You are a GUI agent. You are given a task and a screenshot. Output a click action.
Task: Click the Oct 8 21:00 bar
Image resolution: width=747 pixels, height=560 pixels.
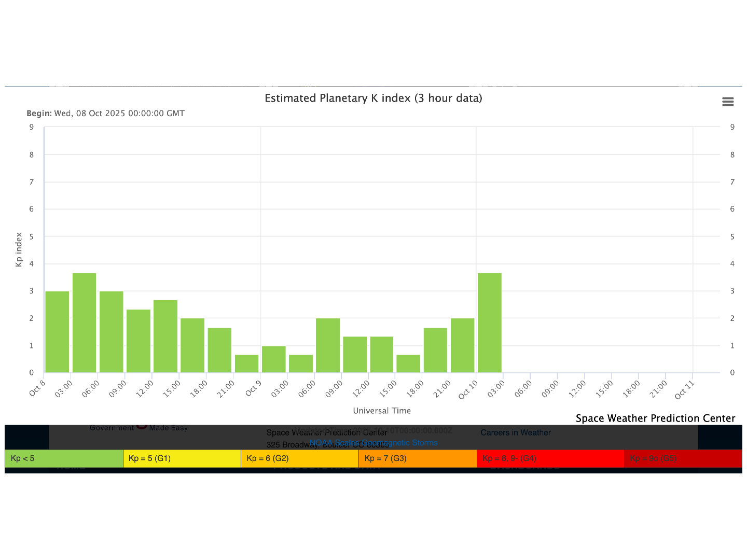(246, 363)
